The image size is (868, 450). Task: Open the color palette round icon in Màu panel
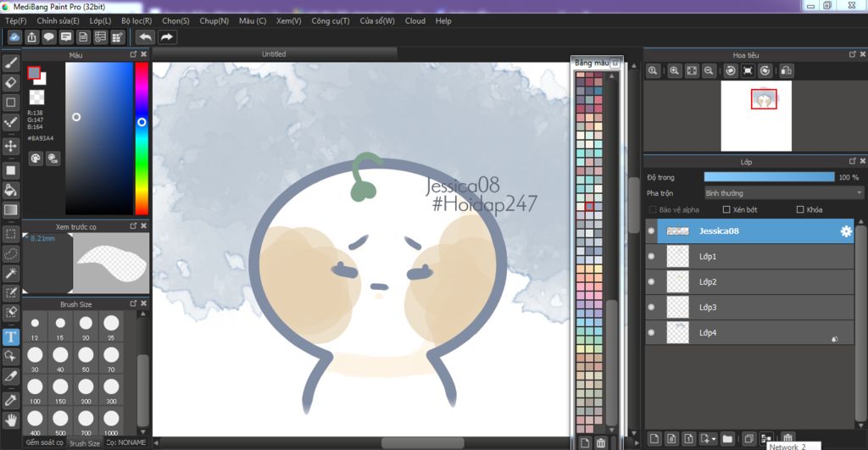36,158
